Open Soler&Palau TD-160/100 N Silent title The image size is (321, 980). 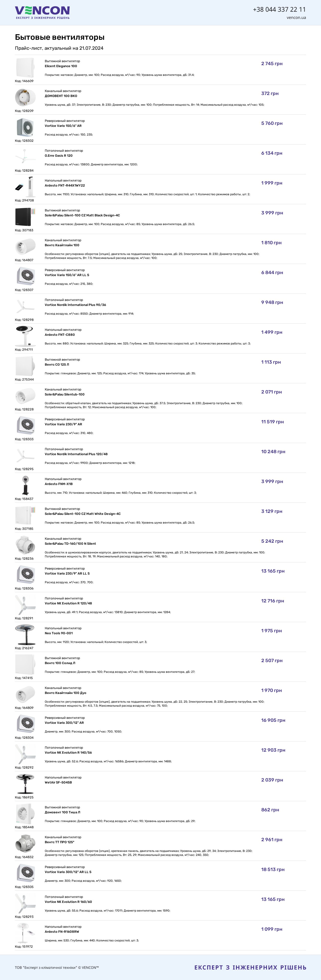point(70,544)
